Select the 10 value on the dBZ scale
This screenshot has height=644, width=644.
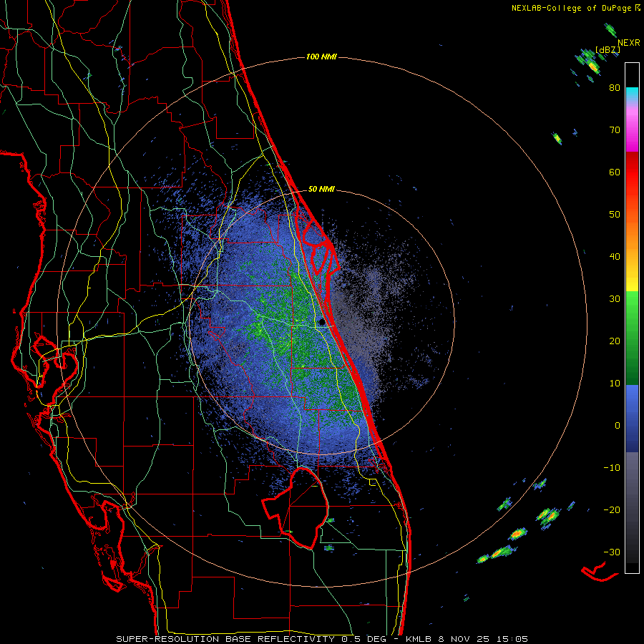[615, 384]
